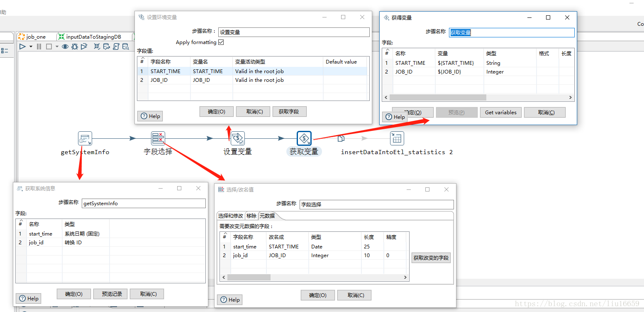Select the getSystemInfo step icon on the canvas

click(x=85, y=138)
